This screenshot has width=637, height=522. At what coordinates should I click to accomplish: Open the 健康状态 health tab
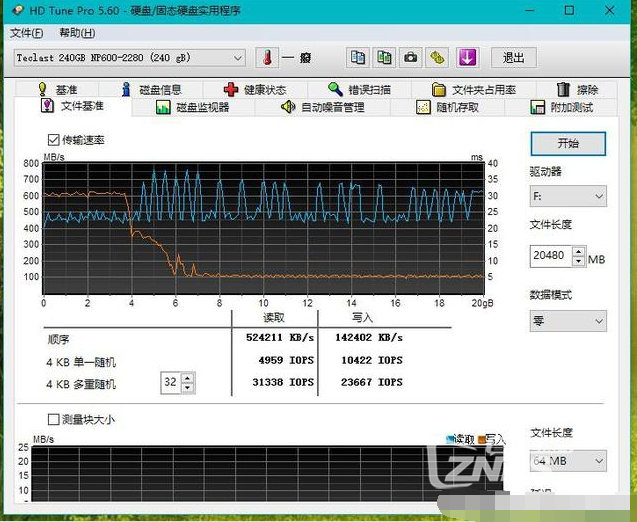pos(256,89)
